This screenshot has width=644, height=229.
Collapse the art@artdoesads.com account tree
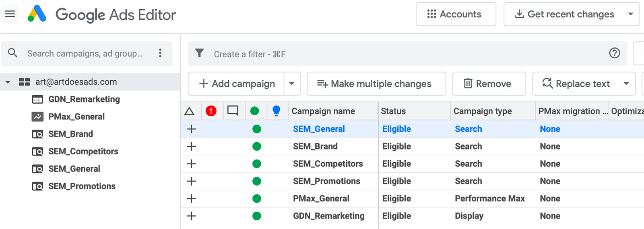[8, 82]
